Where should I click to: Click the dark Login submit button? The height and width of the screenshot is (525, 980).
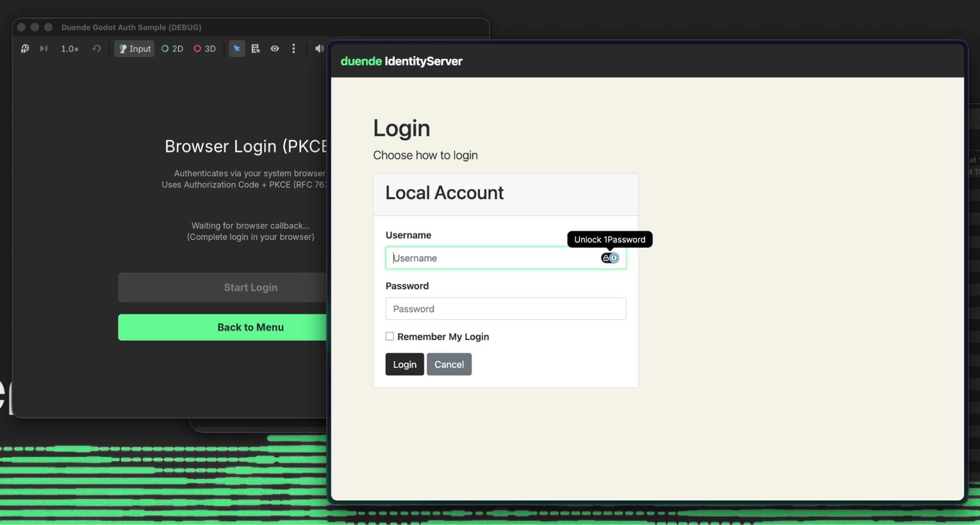tap(404, 365)
